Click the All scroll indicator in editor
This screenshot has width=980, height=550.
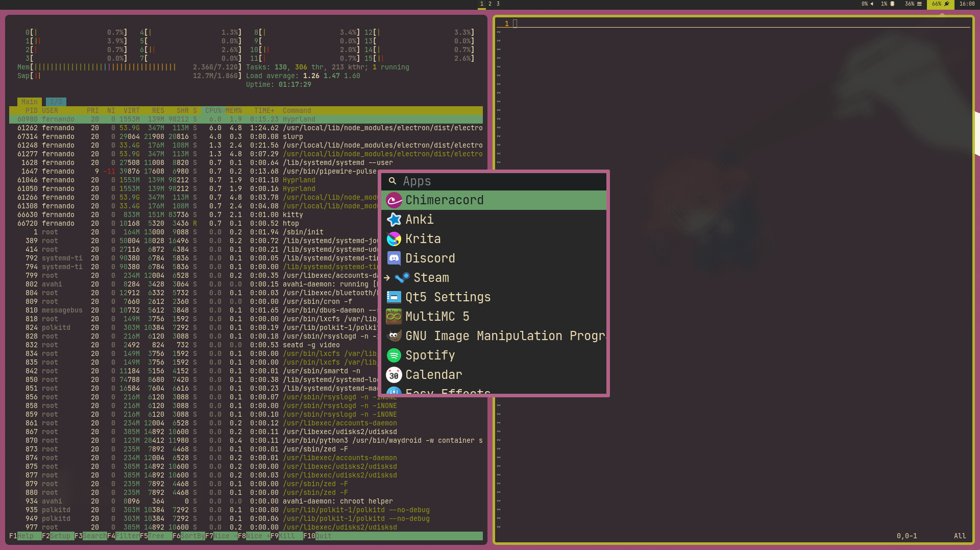[960, 536]
